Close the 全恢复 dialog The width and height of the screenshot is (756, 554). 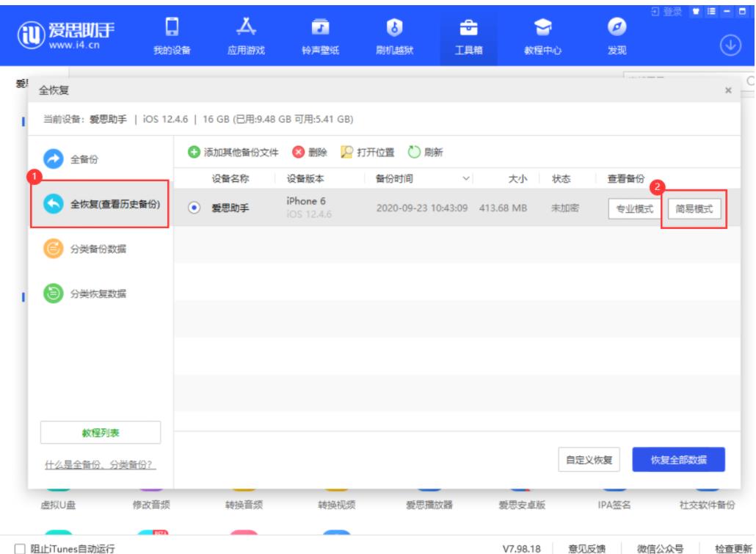[727, 90]
